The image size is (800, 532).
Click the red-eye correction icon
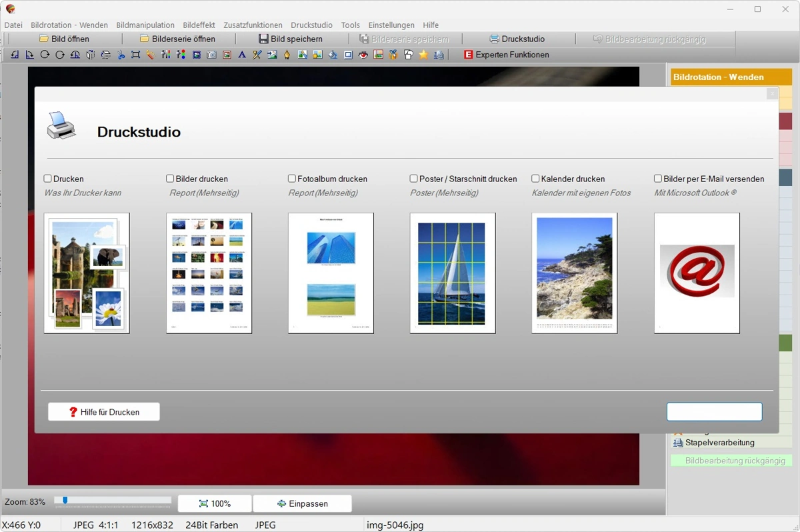click(x=363, y=55)
